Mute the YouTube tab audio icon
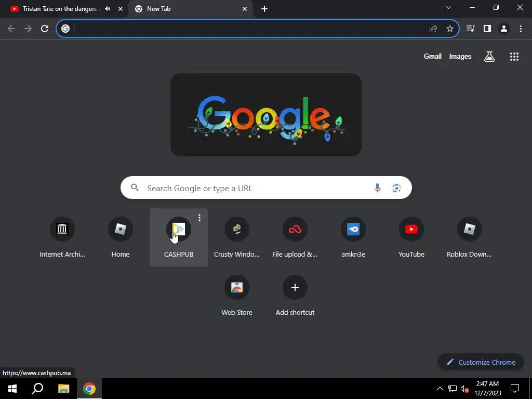 coord(108,9)
